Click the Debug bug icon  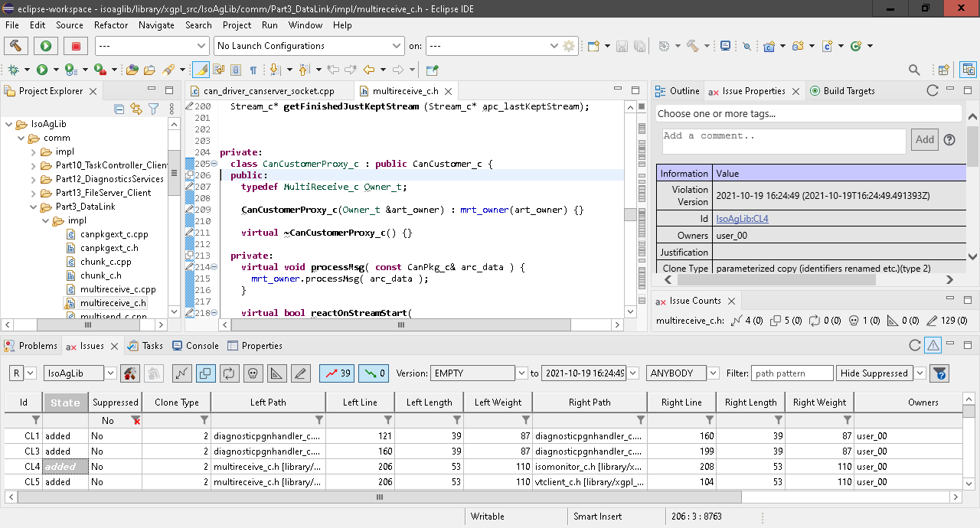pos(13,70)
